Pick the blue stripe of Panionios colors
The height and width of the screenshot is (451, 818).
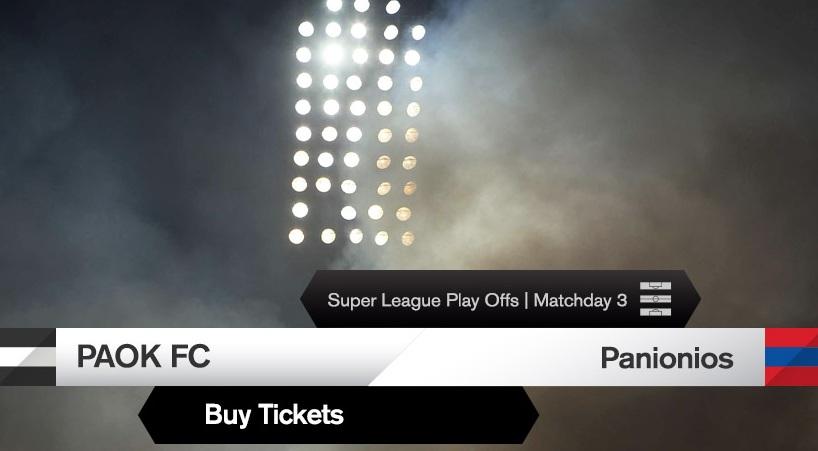pyautogui.click(x=791, y=357)
